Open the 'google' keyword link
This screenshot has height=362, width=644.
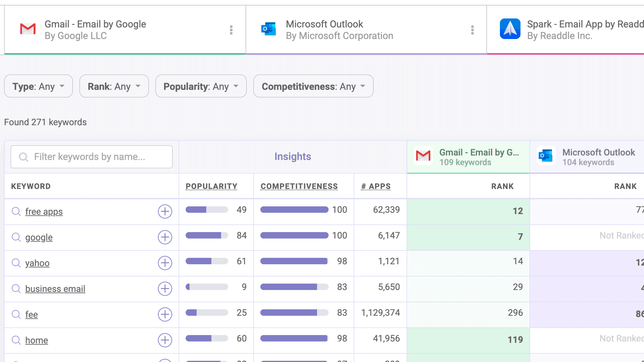coord(39,237)
